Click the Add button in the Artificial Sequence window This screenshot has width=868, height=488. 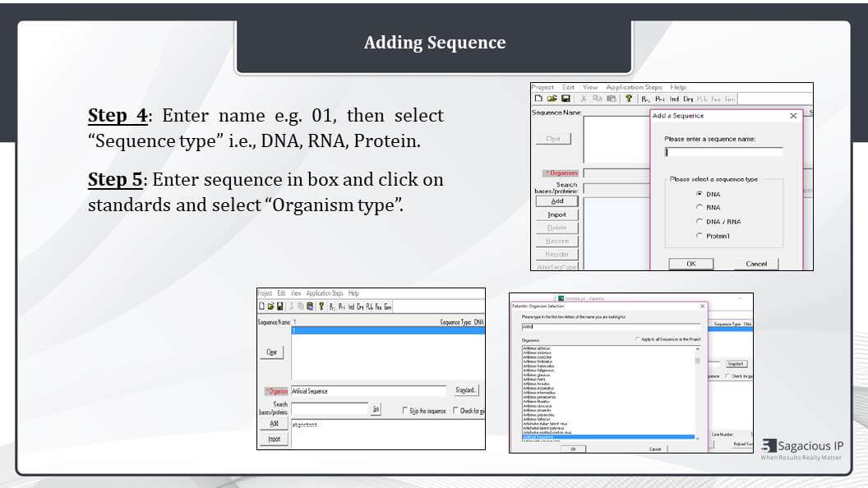(274, 424)
